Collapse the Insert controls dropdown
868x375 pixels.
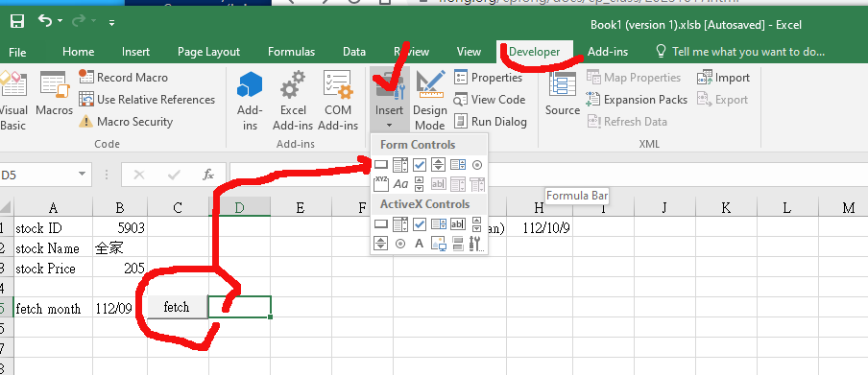(x=389, y=100)
